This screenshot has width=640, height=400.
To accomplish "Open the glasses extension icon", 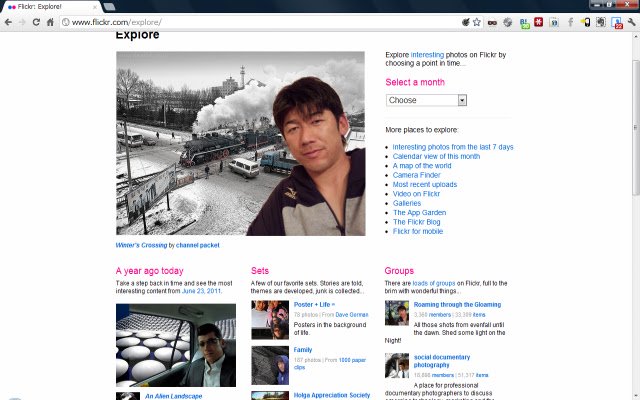I will (492, 22).
